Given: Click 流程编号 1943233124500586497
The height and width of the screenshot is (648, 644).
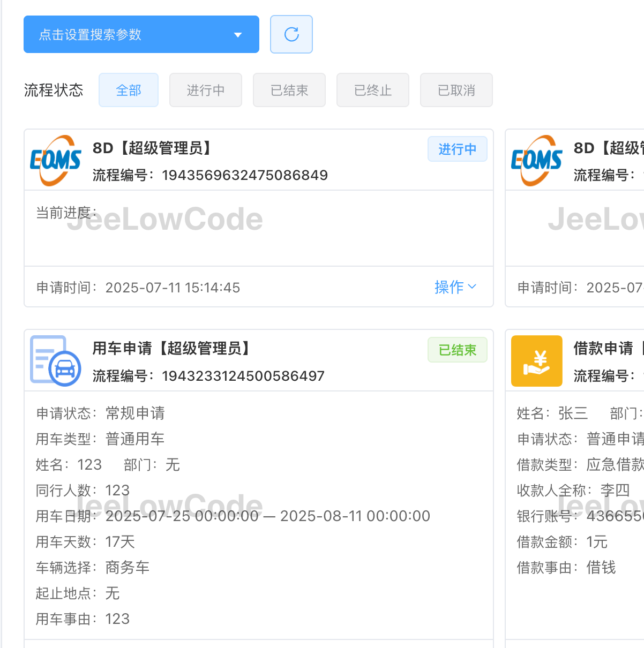Looking at the screenshot, I should coord(208,376).
